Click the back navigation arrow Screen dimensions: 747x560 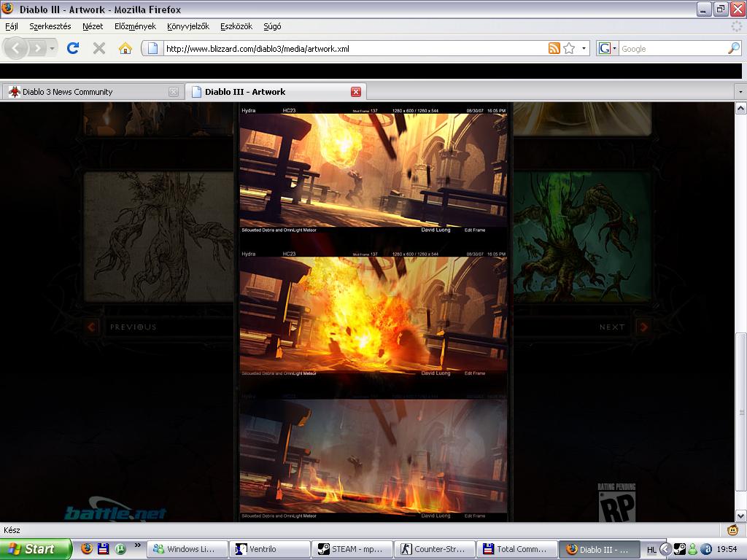coord(16,48)
